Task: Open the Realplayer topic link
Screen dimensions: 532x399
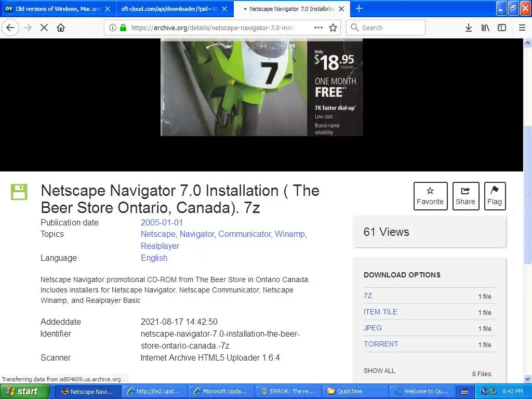Action: pyautogui.click(x=160, y=246)
